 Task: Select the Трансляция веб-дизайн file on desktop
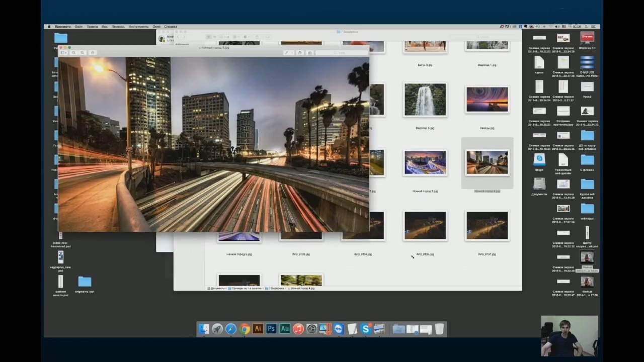tap(563, 159)
